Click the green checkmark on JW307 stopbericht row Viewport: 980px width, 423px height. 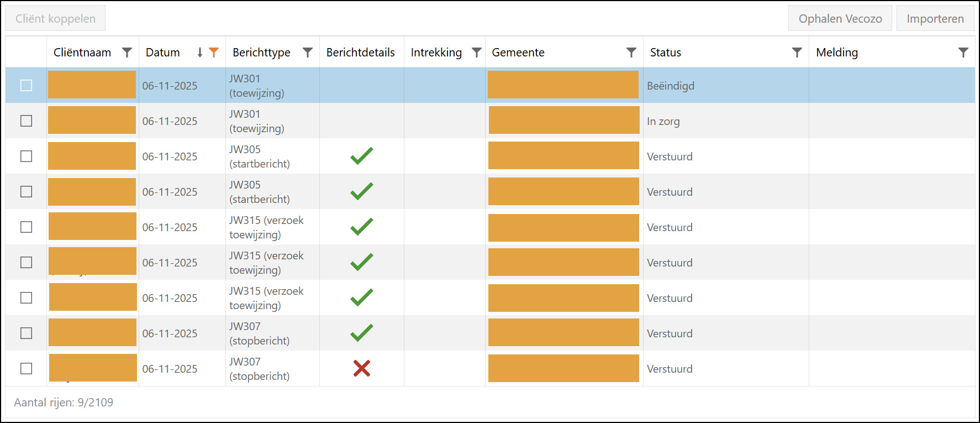(x=362, y=333)
